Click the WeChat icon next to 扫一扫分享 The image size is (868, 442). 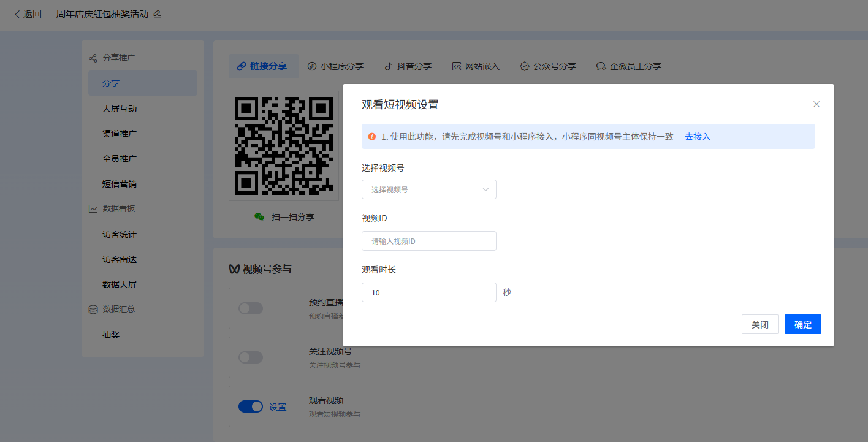coord(260,217)
